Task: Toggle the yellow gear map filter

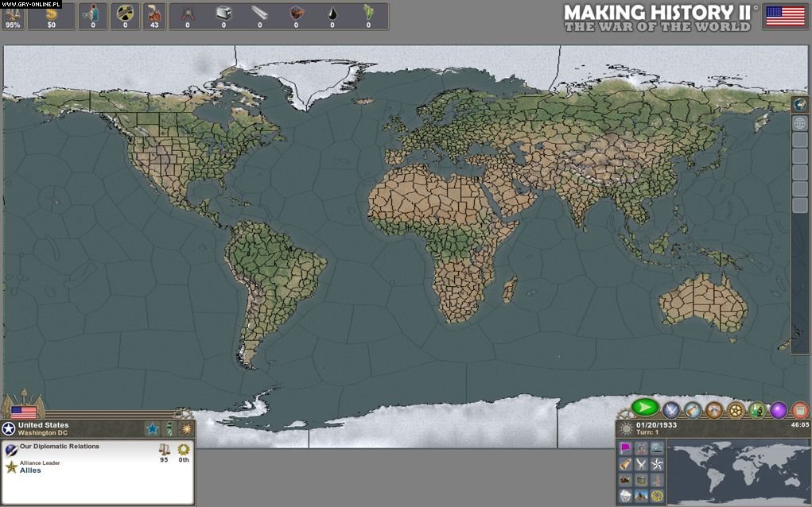Action: (657, 496)
